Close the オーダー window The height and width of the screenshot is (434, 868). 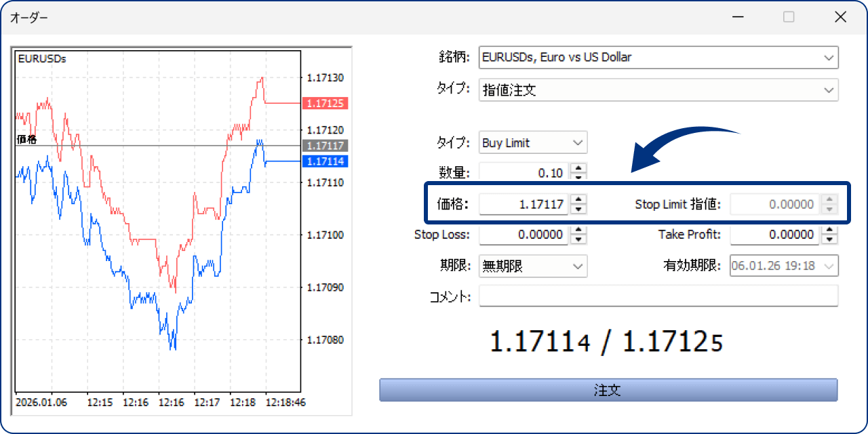(x=840, y=17)
